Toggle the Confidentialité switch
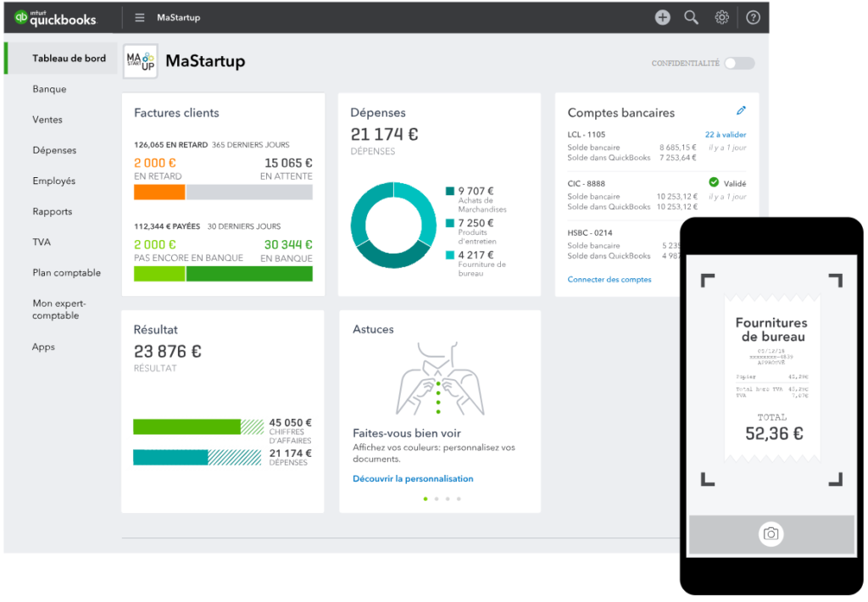 click(x=739, y=63)
